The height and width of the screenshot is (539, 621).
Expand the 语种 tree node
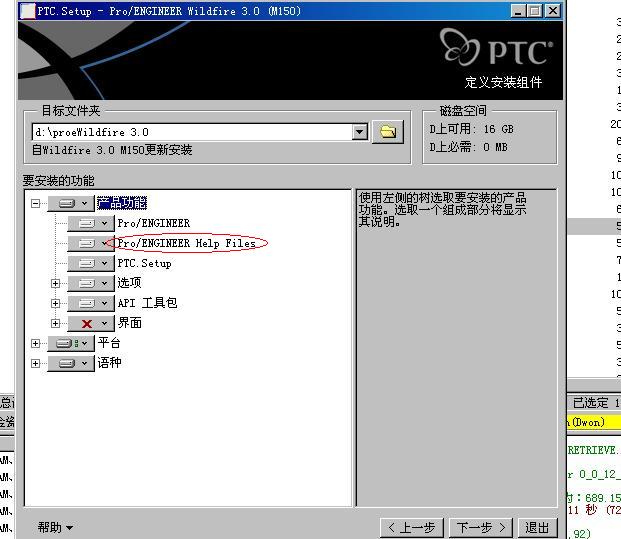pos(36,363)
